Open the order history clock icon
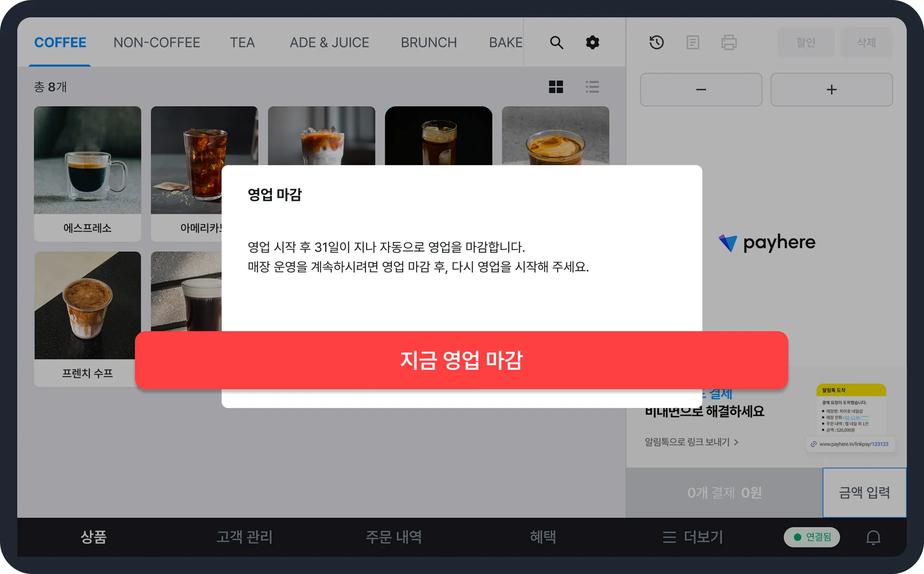The height and width of the screenshot is (574, 924). pos(656,42)
